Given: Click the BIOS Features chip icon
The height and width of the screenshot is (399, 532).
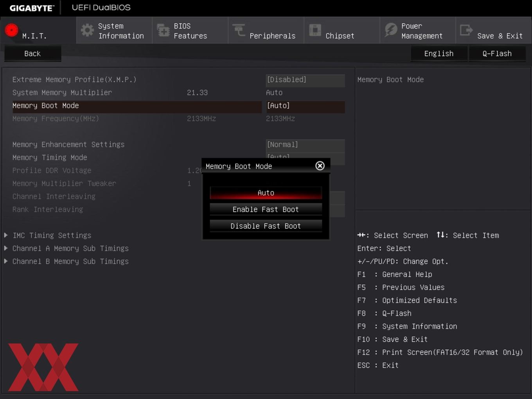Looking at the screenshot, I should coord(163,30).
